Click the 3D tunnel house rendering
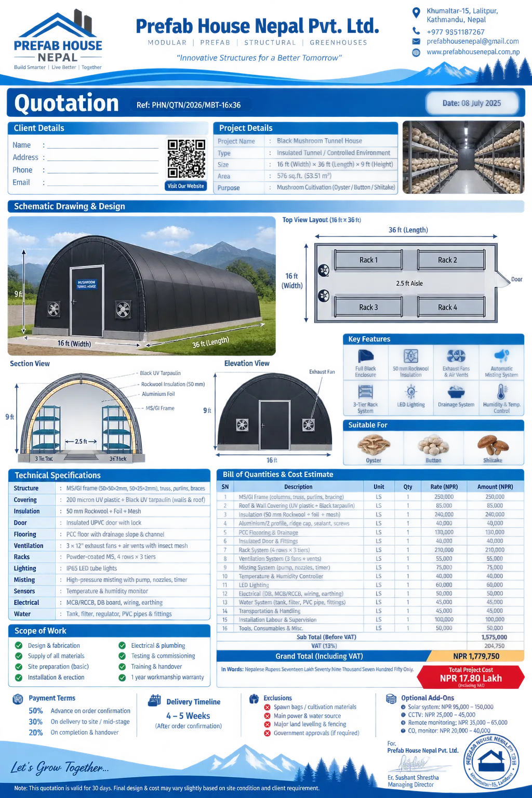 click(141, 286)
